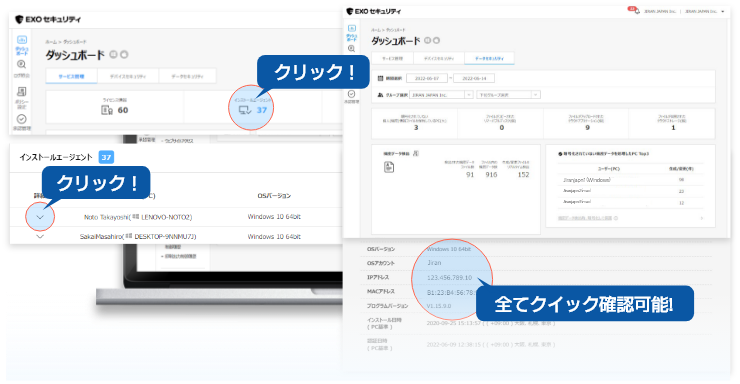Viewport: 740px width, 384px height.
Task: Click the right arrow in the Top3 panel
Action: (x=702, y=218)
